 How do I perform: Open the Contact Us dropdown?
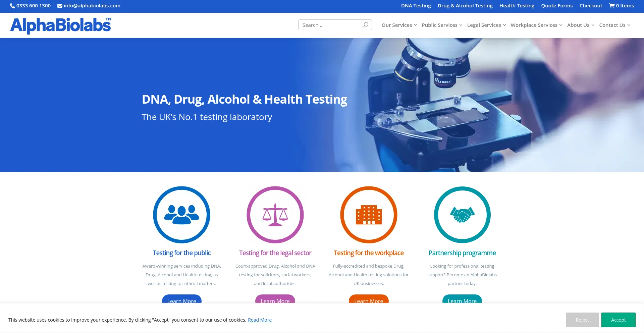coord(615,25)
